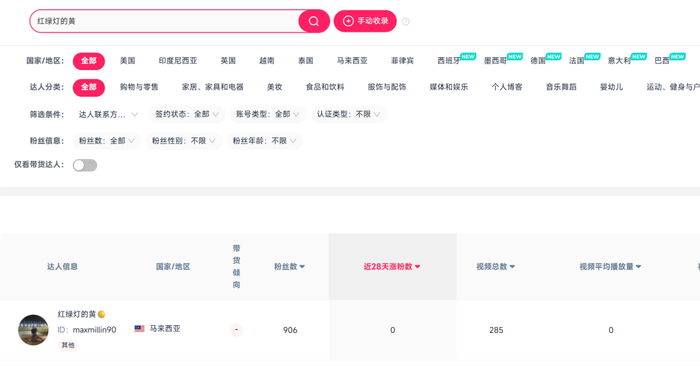Click the 国家/地区 column header
Image resolution: width=700 pixels, height=379 pixels.
173,267
